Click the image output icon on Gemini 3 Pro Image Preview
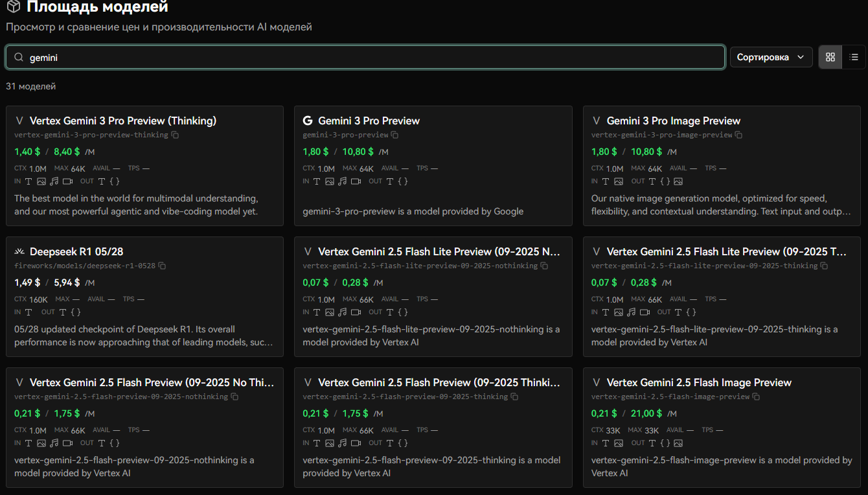 [x=678, y=181]
